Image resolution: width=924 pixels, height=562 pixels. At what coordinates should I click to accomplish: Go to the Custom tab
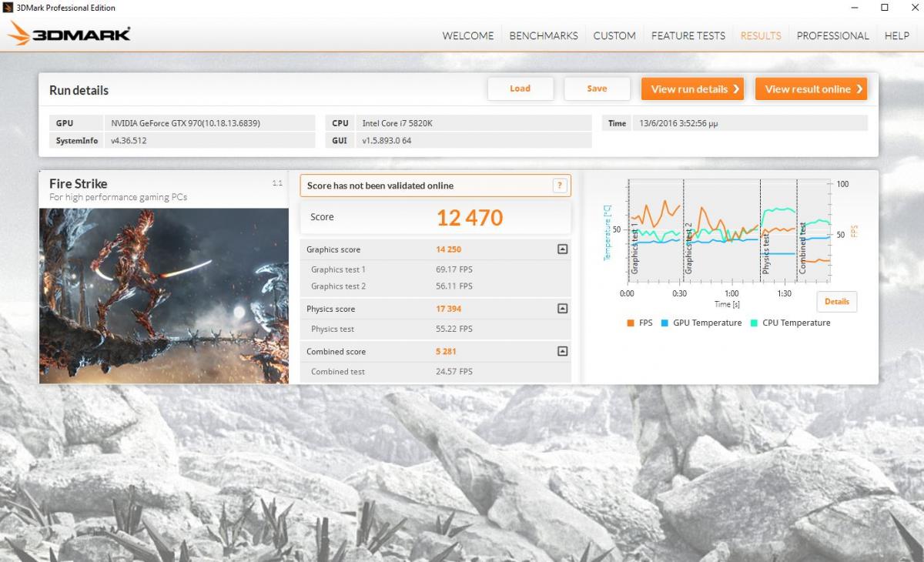[614, 35]
